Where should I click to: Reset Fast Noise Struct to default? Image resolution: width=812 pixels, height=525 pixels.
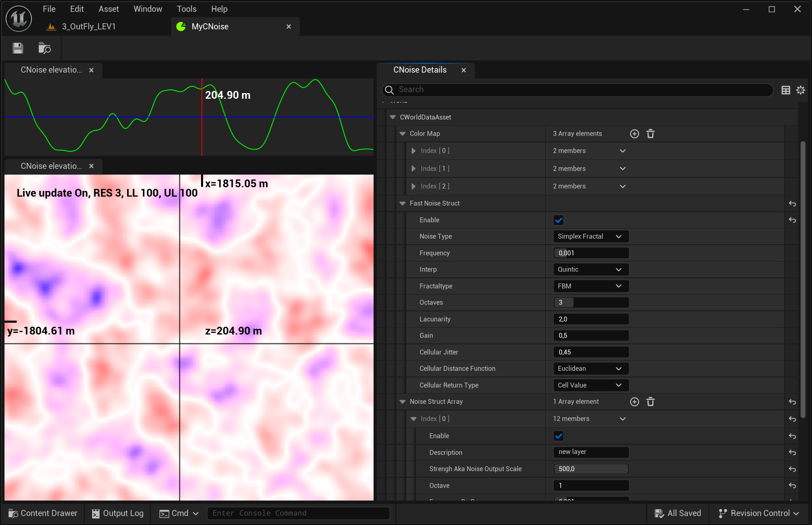(792, 204)
